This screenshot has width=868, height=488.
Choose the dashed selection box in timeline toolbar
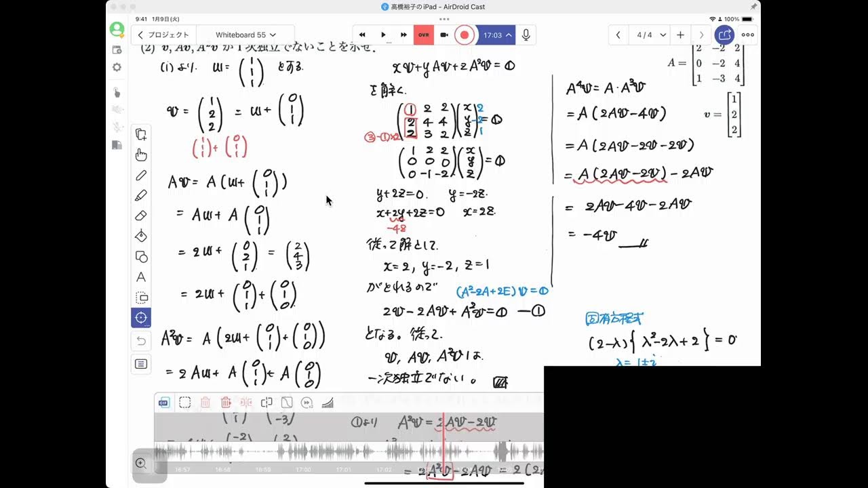pos(184,403)
